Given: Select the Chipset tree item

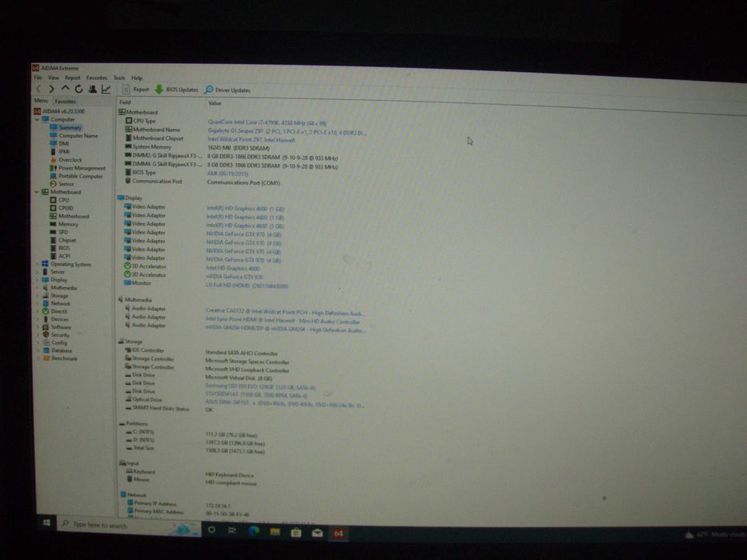Looking at the screenshot, I should tap(67, 240).
